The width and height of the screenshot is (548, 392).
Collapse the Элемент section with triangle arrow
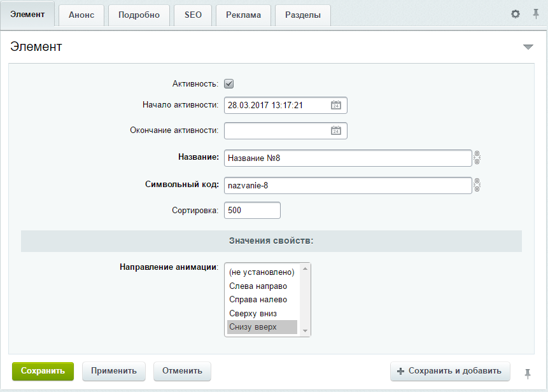528,47
